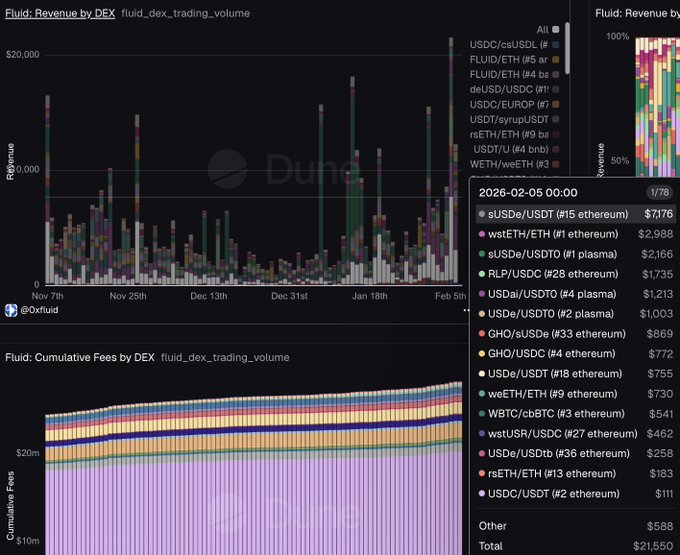This screenshot has height=555, width=680.
Task: Click the Nov 7th x-axis label
Action: coord(47,296)
